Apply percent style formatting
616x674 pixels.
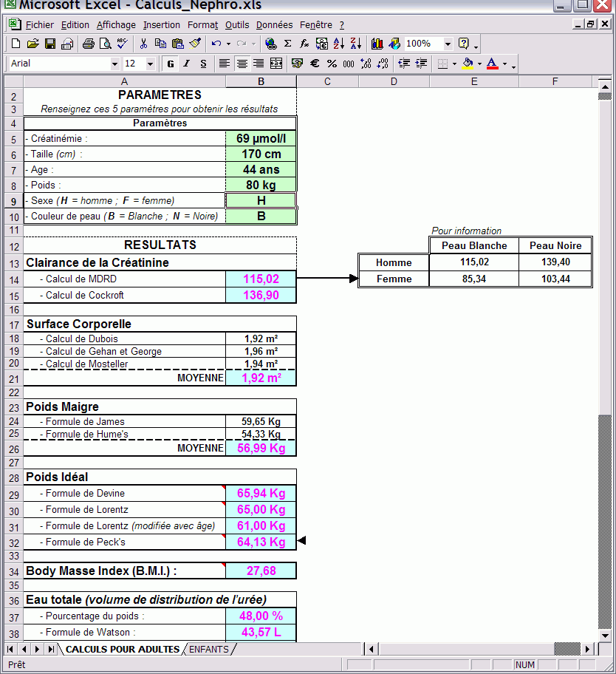(332, 64)
